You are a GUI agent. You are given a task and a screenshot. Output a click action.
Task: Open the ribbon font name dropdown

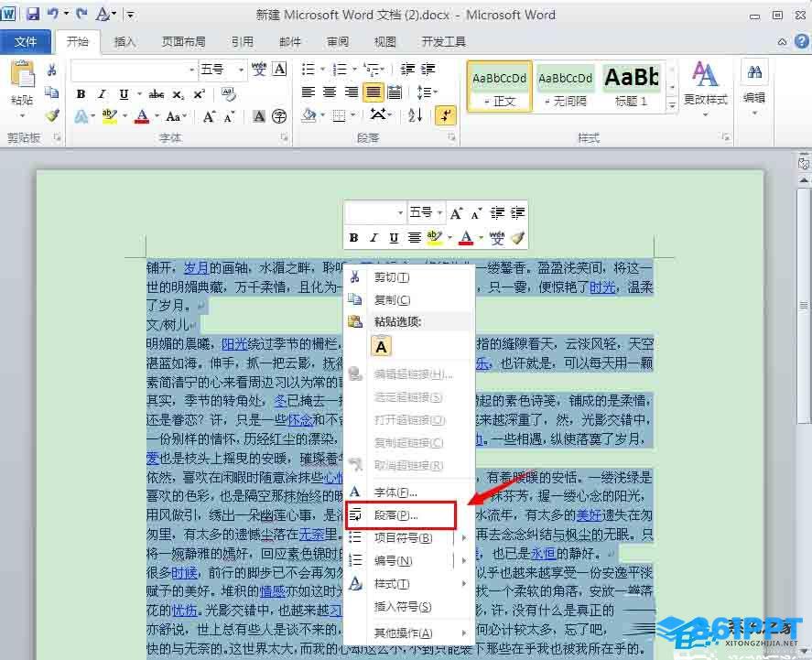click(x=191, y=70)
